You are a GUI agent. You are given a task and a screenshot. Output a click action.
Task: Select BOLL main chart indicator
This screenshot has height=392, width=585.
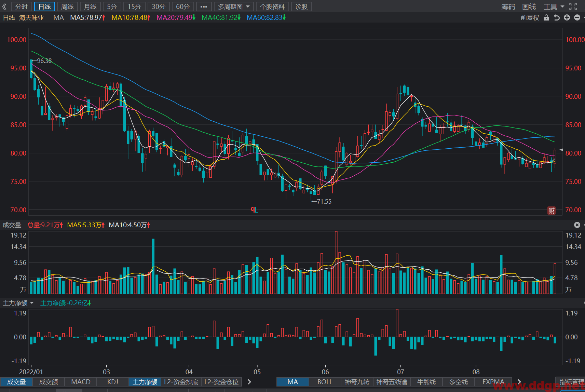coord(325,382)
